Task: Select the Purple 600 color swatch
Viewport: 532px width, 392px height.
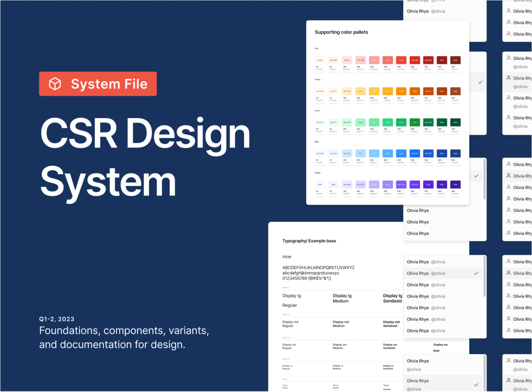Action: 415,185
